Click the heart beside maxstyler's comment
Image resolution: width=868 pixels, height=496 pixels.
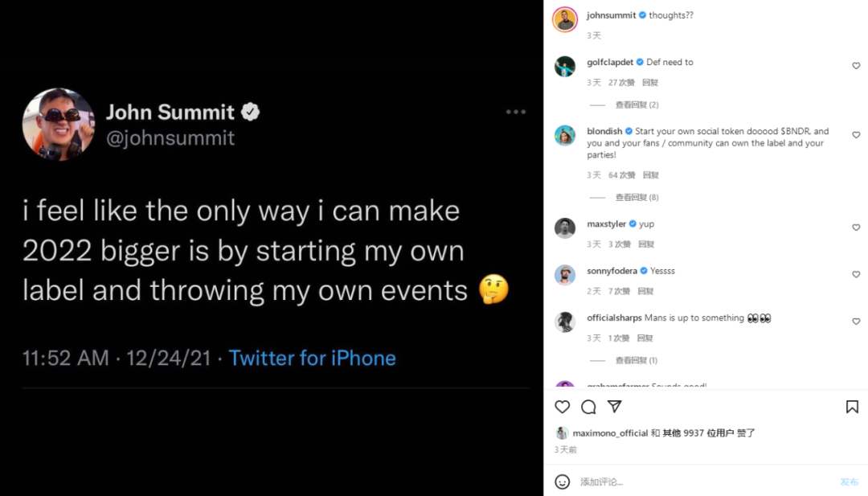pos(856,228)
